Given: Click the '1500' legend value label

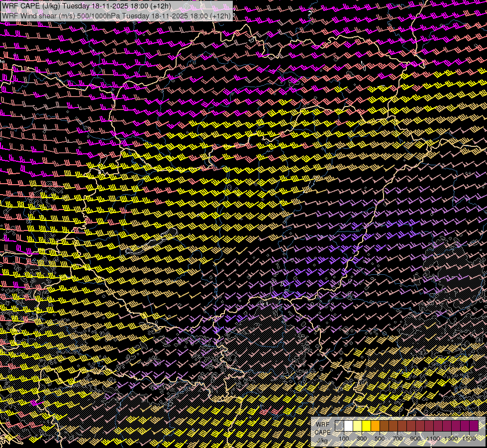Looking at the screenshot, I should tap(469, 439).
